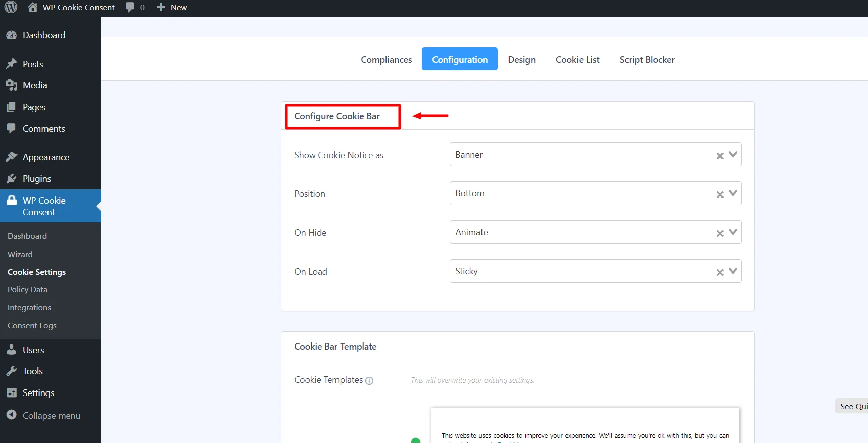
Task: Clear the Animate selection with its X
Action: 720,233
